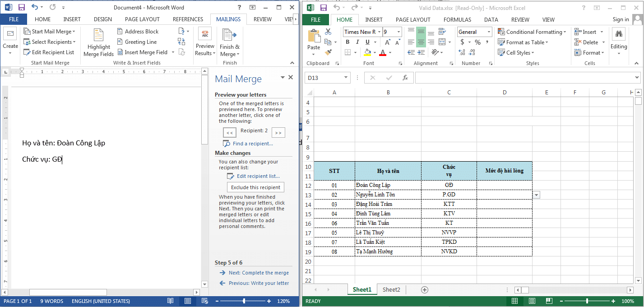Open the FORMULAS tab in Excel

tap(457, 19)
